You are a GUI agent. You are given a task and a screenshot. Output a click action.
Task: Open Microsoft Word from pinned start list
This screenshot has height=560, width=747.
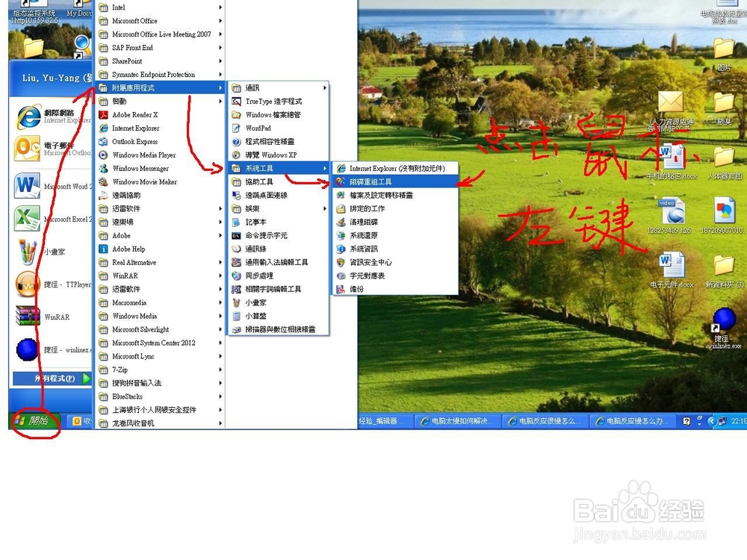coord(52,186)
